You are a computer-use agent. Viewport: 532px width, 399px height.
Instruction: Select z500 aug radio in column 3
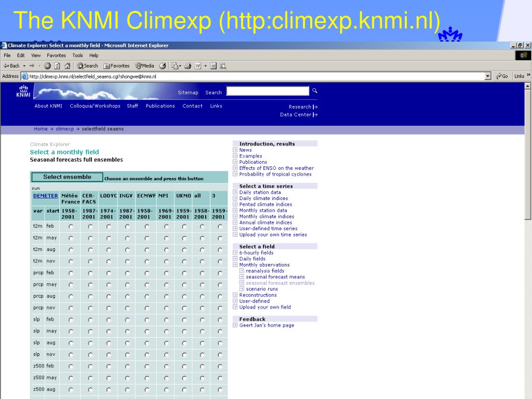(x=220, y=390)
